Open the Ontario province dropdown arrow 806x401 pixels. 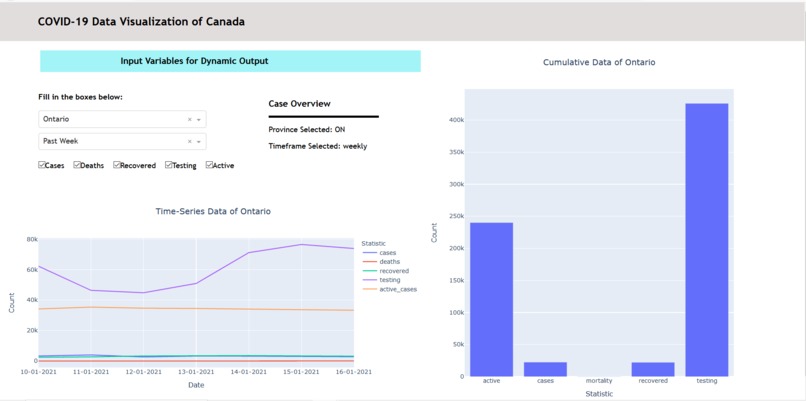coord(199,119)
